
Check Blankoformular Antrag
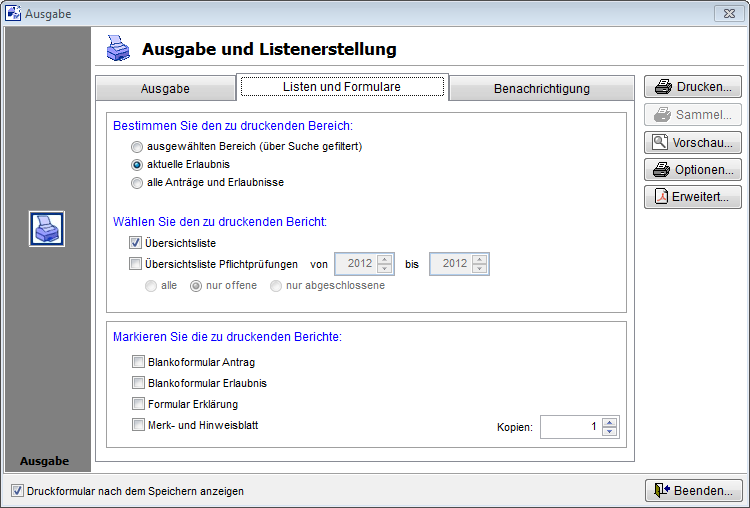[138, 362]
